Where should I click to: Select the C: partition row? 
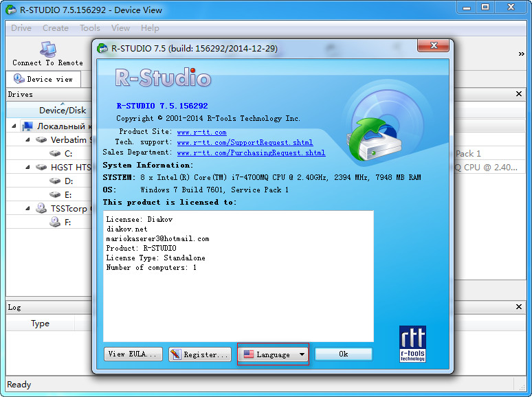[49, 153]
